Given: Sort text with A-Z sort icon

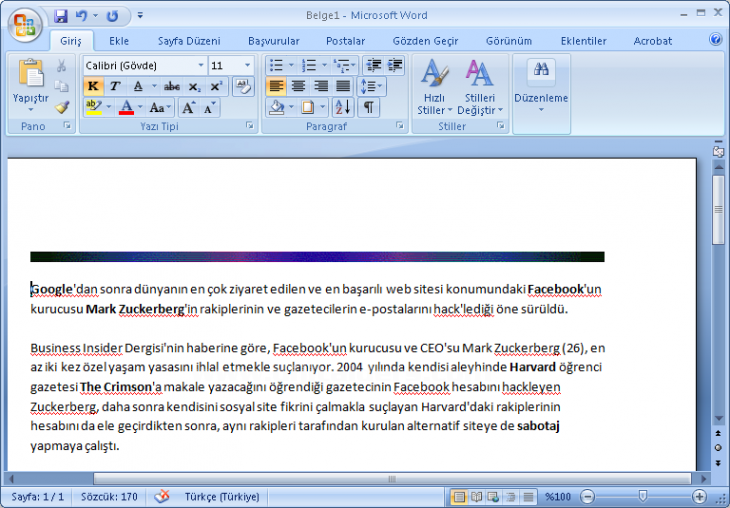Looking at the screenshot, I should pyautogui.click(x=343, y=108).
